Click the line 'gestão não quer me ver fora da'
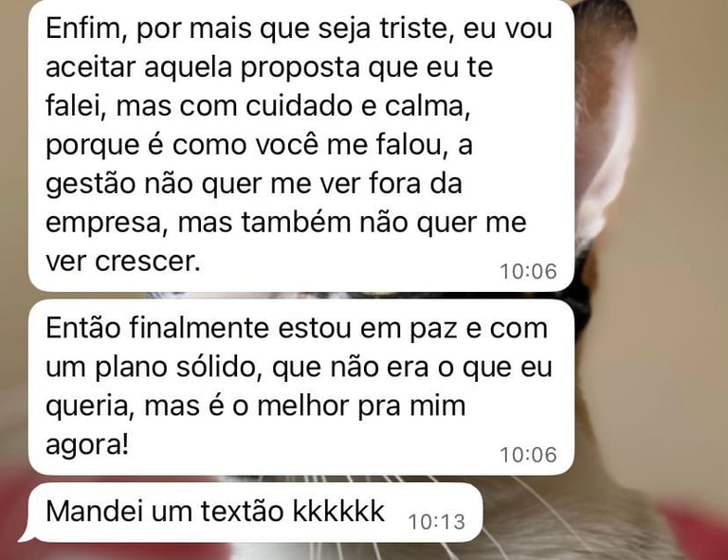This screenshot has height=560, width=728. (254, 185)
